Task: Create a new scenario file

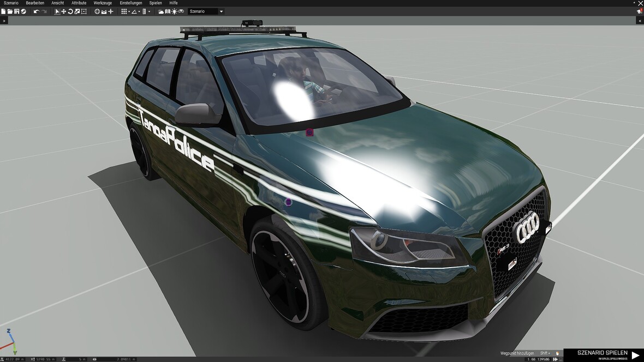Action: (3, 11)
